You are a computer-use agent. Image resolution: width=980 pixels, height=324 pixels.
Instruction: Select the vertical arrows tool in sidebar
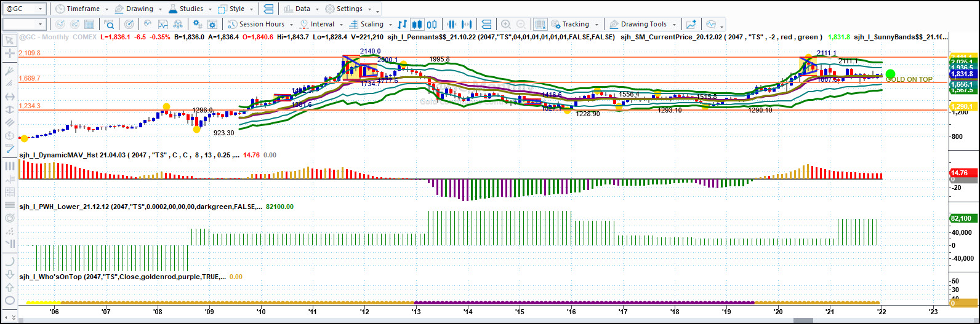click(9, 109)
